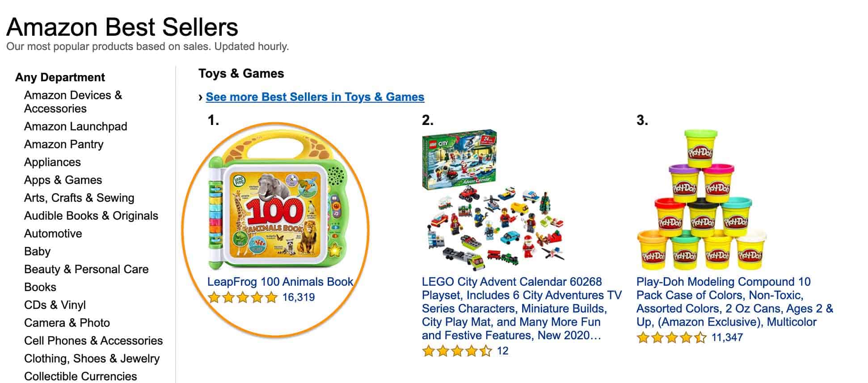Select Any Department in the sidebar
Screen dimensions: 868x383
pyautogui.click(x=60, y=77)
